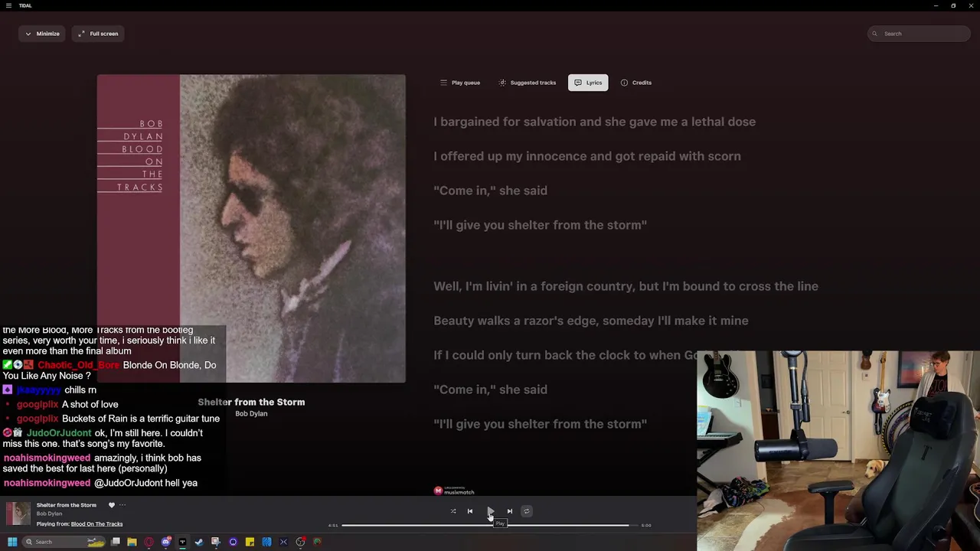Screen dimensions: 980x551
Task: Minimize the now playing view
Action: 42,34
